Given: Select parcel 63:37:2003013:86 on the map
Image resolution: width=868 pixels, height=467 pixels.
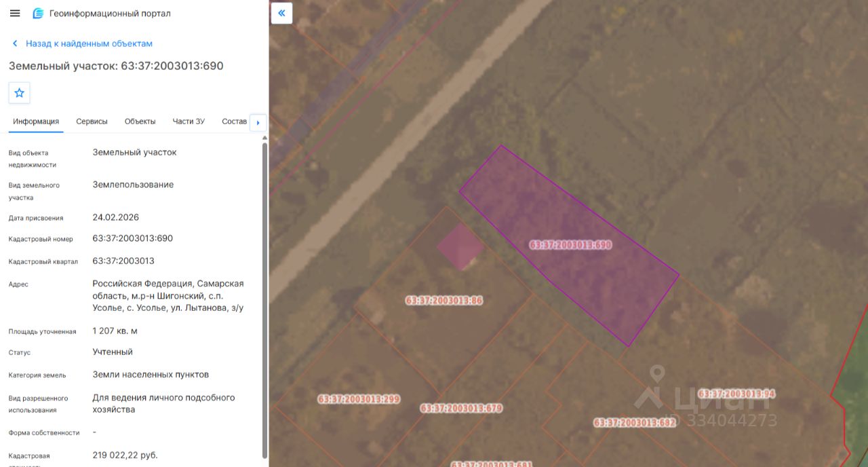Looking at the screenshot, I should coord(444,300).
